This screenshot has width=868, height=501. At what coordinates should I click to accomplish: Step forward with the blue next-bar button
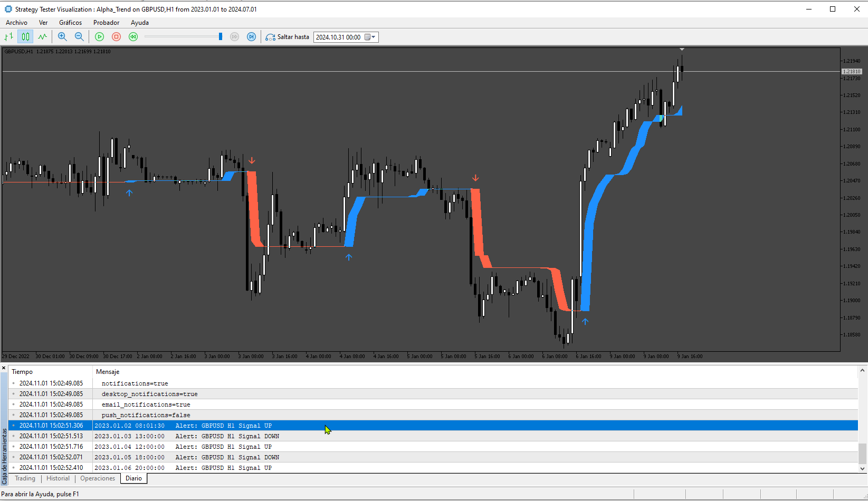pyautogui.click(x=252, y=36)
